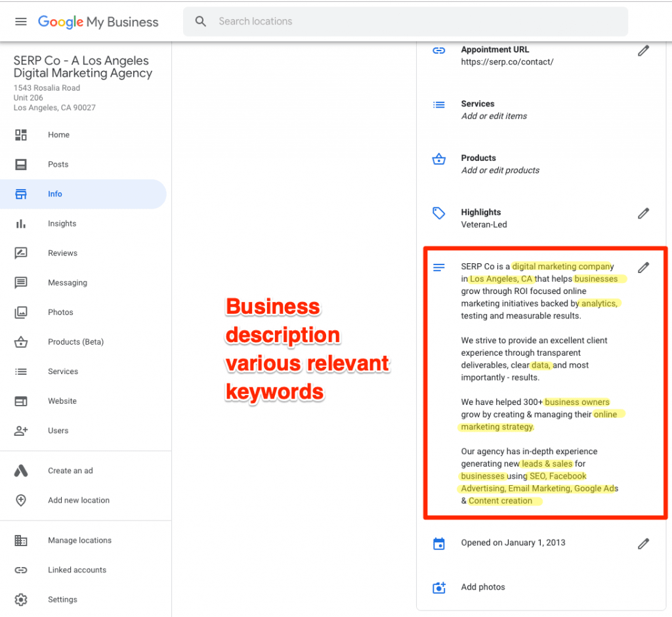Edit Highlights with the pencil icon

(x=643, y=213)
